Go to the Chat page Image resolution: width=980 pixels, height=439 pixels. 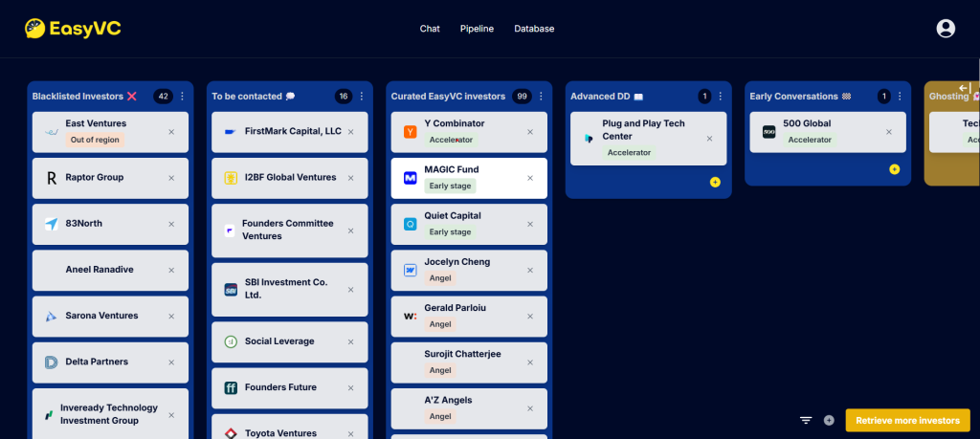click(x=430, y=29)
